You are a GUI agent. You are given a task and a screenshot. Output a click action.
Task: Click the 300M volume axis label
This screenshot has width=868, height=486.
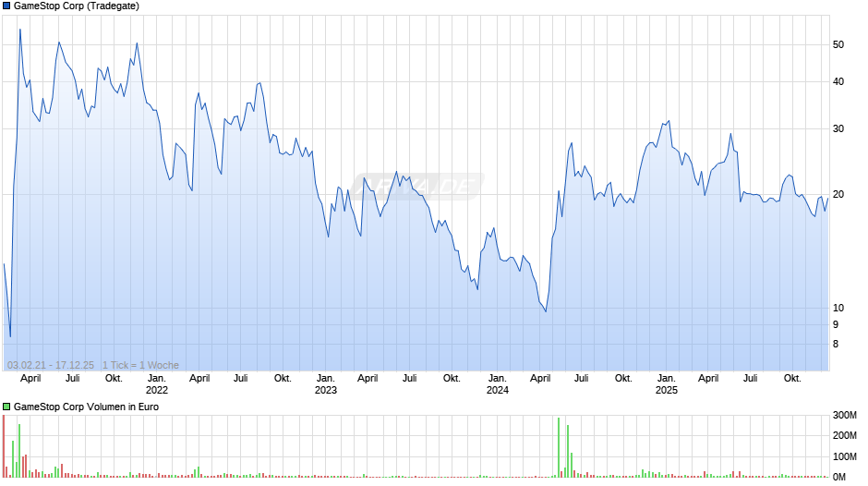(x=845, y=415)
